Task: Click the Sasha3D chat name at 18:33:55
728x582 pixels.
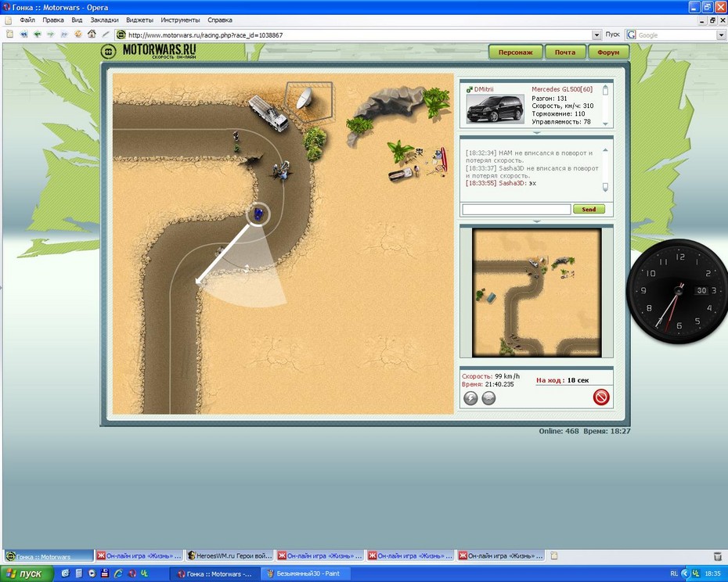Action: pyautogui.click(x=512, y=183)
